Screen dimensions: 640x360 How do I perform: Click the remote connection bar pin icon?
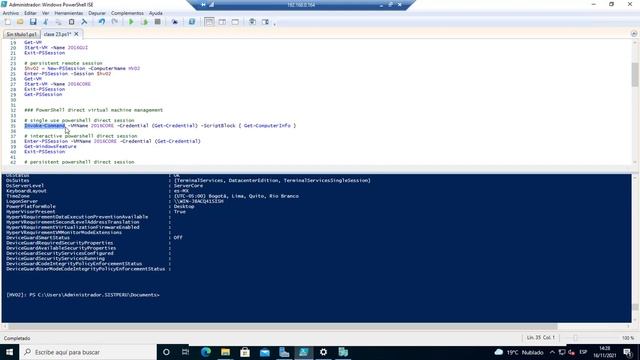click(203, 4)
